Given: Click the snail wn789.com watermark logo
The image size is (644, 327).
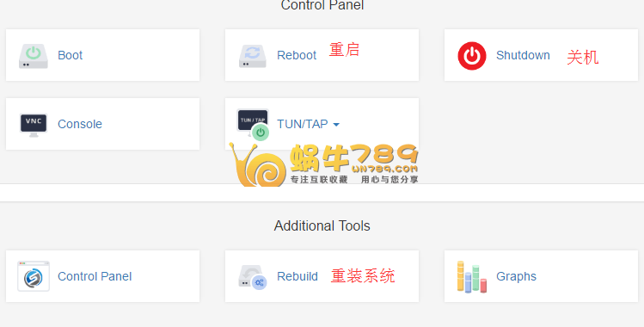Looking at the screenshot, I should tap(323, 164).
